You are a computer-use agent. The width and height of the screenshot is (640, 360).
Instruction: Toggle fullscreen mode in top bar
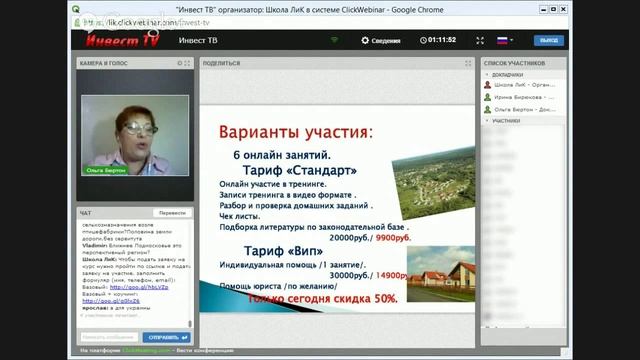pyautogui.click(x=480, y=40)
